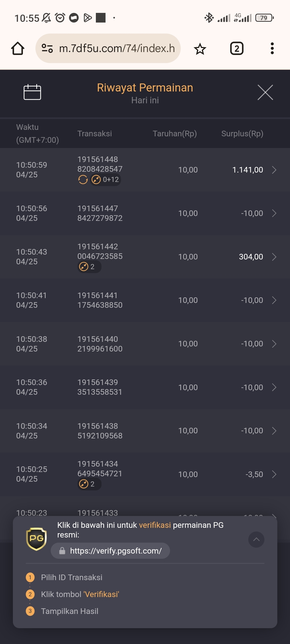The width and height of the screenshot is (290, 644).
Task: Close the Riwayat Permainan panel
Action: pyautogui.click(x=265, y=92)
